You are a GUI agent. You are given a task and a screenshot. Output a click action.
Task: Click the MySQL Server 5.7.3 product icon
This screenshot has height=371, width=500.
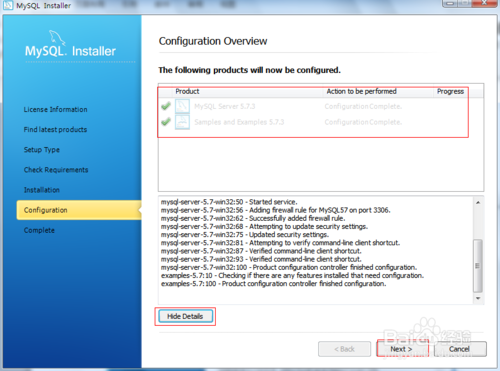[182, 106]
